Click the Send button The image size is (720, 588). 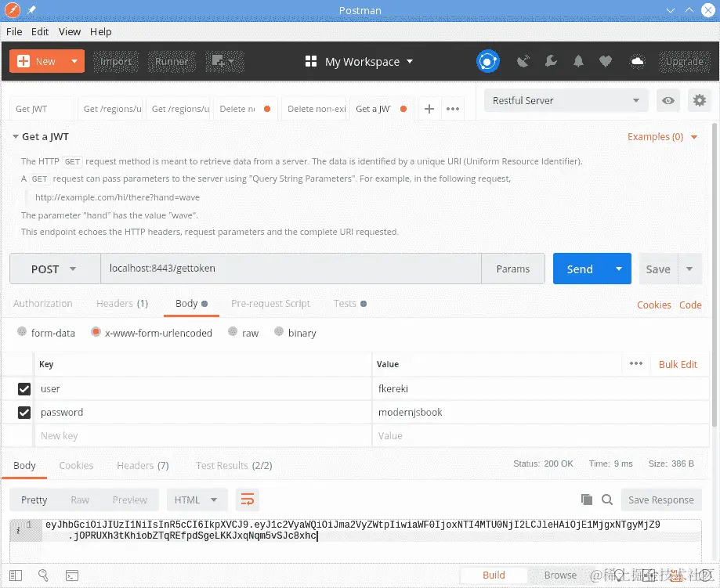coord(581,269)
